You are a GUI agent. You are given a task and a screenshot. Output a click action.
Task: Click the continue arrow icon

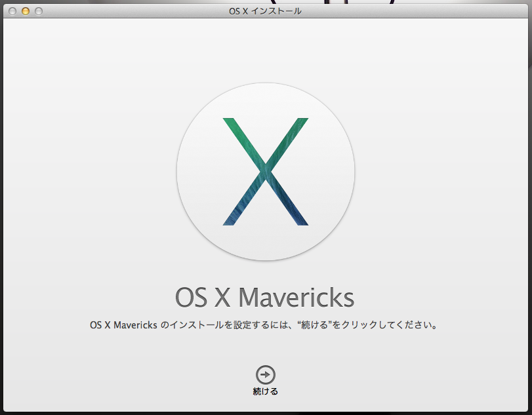click(x=265, y=375)
